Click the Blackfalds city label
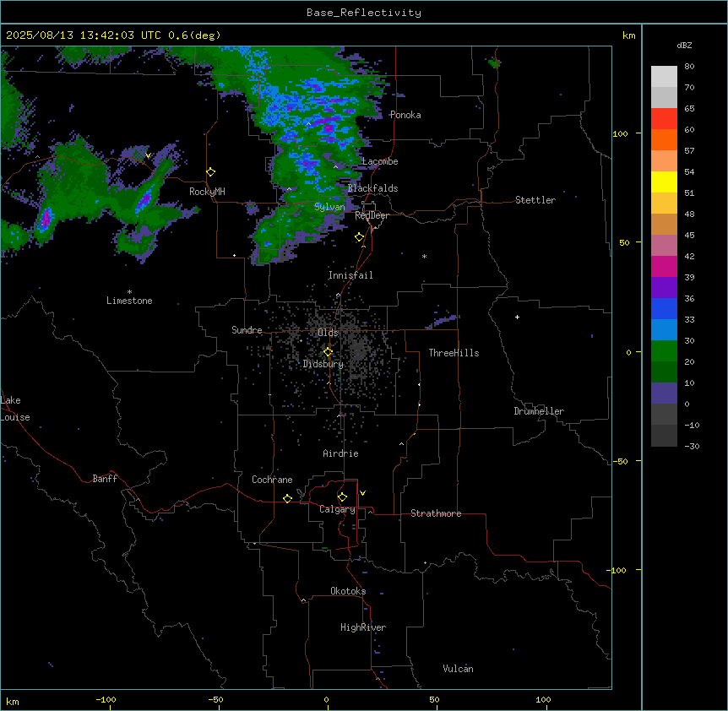The width and height of the screenshot is (728, 711). [372, 188]
